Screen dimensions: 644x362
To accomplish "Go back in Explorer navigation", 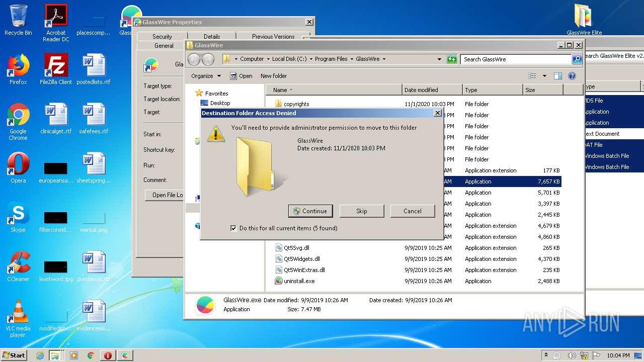I will pyautogui.click(x=194, y=59).
